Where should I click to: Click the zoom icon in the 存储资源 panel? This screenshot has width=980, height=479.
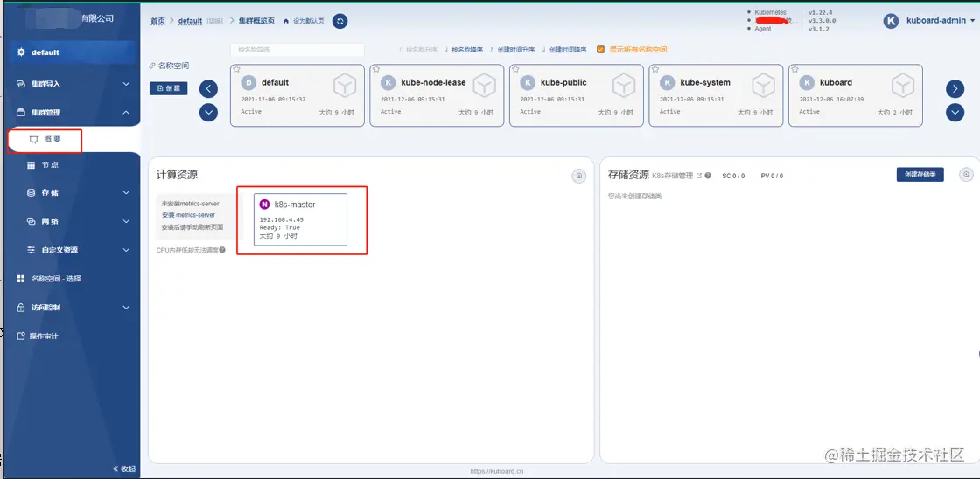coord(967,174)
